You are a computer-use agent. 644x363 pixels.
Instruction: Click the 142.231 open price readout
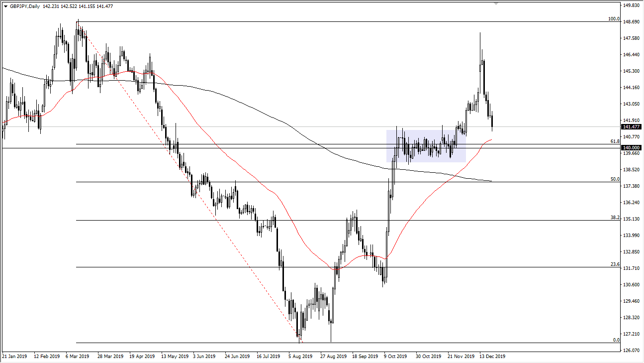(x=50, y=7)
